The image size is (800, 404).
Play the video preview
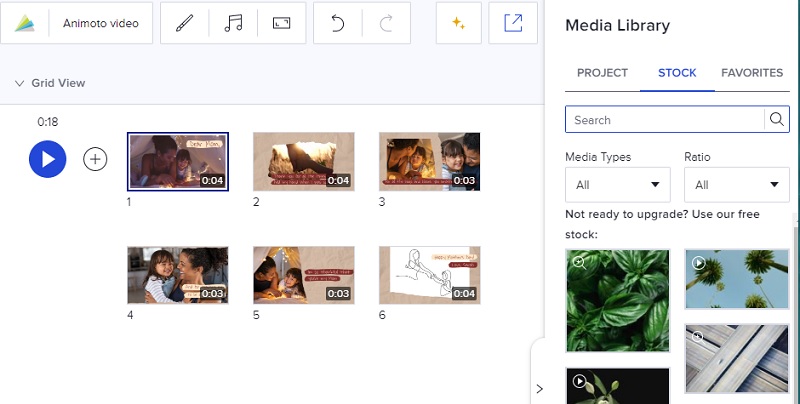pos(47,159)
